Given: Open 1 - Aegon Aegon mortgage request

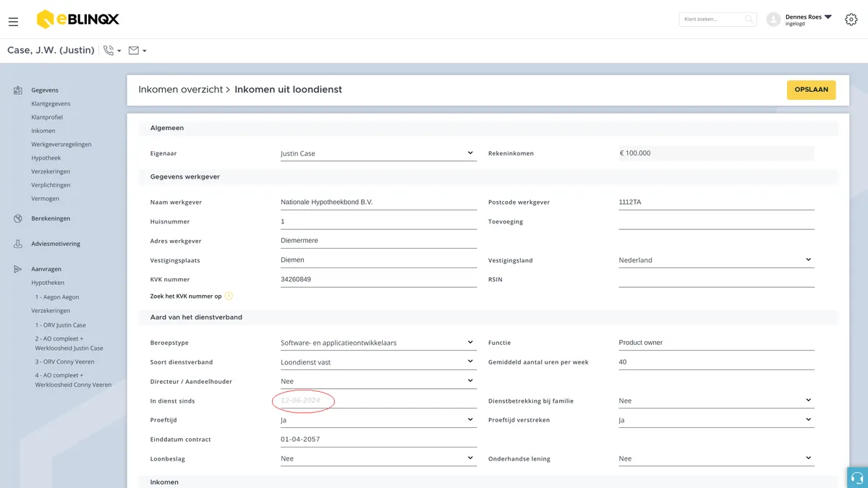Looking at the screenshot, I should [x=57, y=297].
